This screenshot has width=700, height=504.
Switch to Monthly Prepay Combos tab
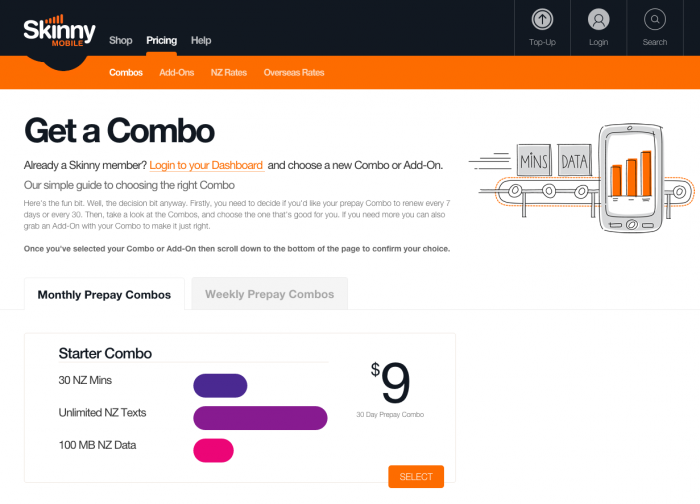(x=104, y=294)
